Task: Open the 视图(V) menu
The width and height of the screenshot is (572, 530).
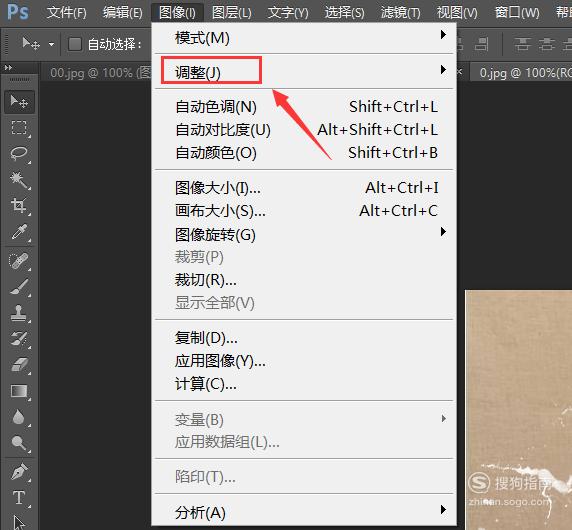Action: pyautogui.click(x=457, y=13)
